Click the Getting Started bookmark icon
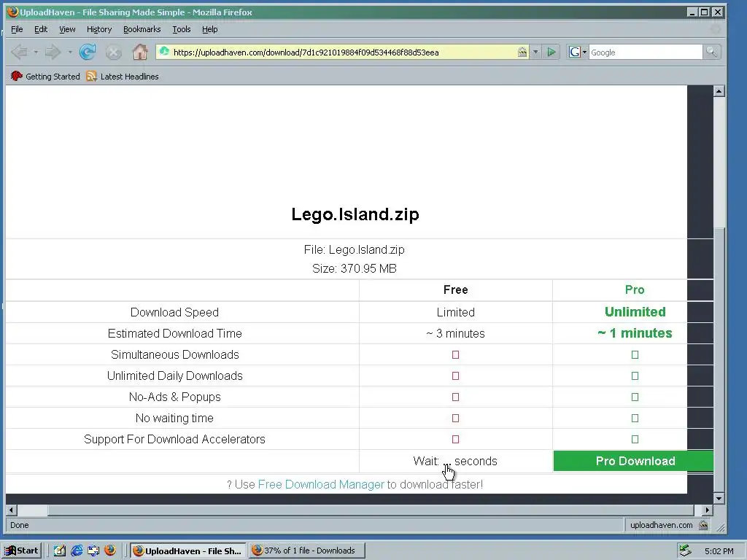 pos(17,76)
